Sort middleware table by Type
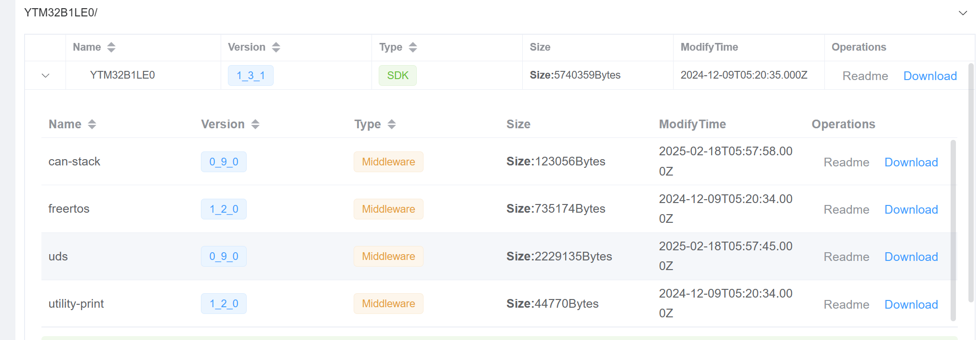Screen dimensions: 980x340 392,124
